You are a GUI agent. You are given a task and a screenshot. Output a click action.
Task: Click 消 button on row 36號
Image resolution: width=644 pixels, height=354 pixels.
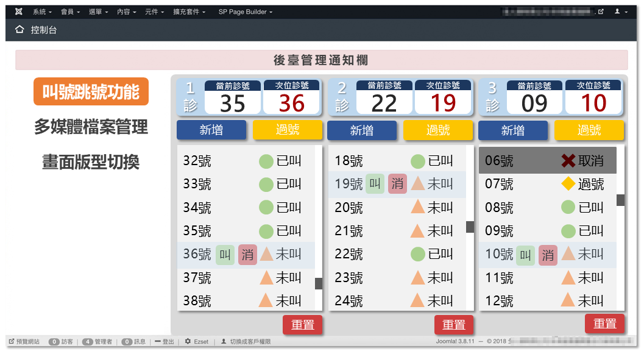[247, 255]
